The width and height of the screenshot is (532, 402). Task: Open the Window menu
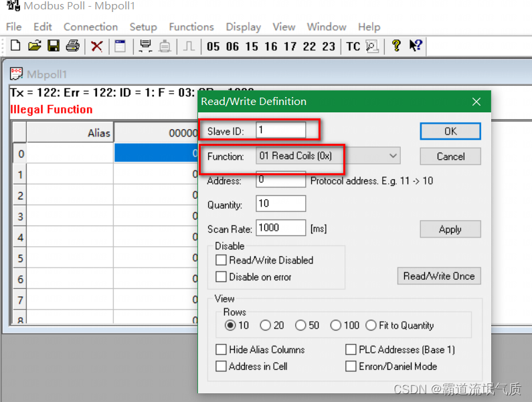click(327, 27)
